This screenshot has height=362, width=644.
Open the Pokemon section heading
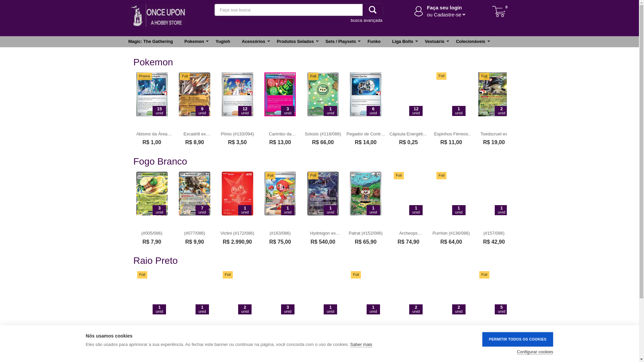tap(153, 62)
